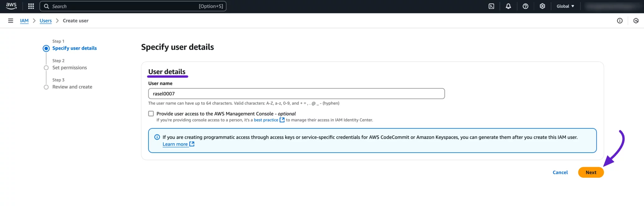Cancel the user creation
The width and height of the screenshot is (644, 206).
(x=560, y=172)
